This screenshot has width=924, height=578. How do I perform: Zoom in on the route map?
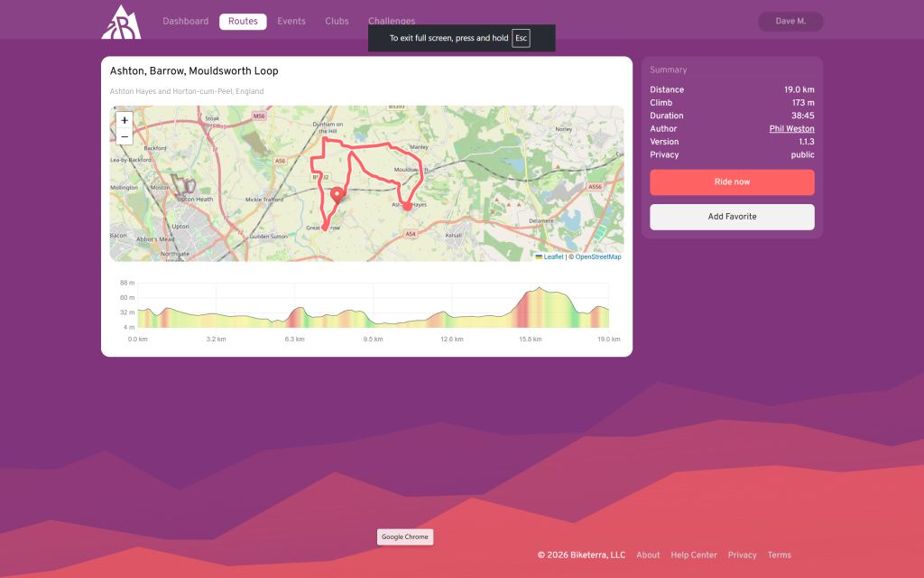tap(125, 120)
